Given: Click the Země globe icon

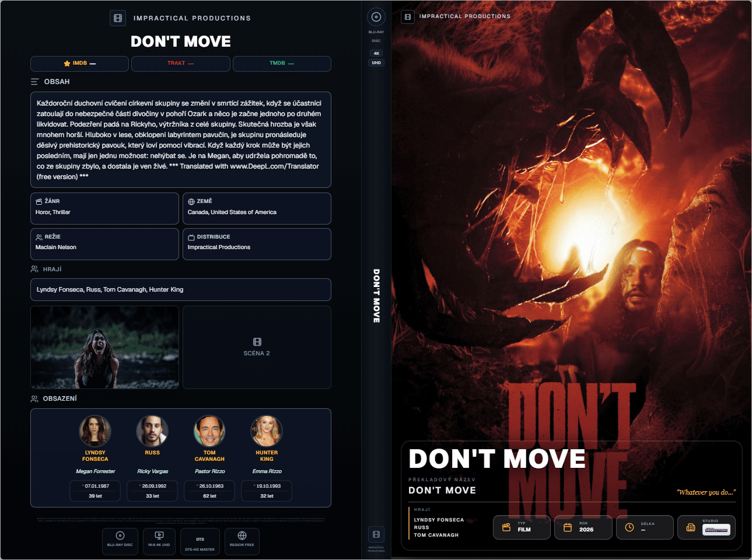Looking at the screenshot, I should pyautogui.click(x=191, y=201).
